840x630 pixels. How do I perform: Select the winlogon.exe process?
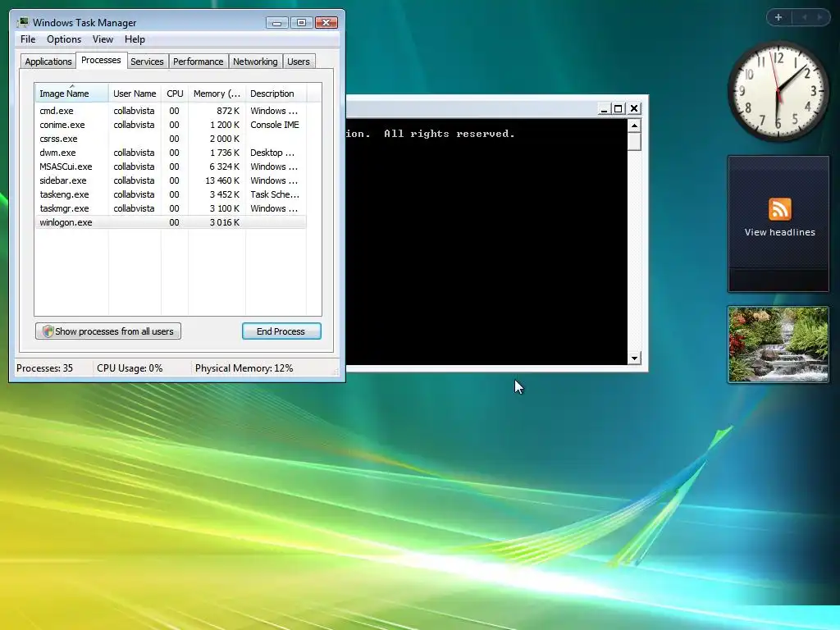tap(171, 222)
